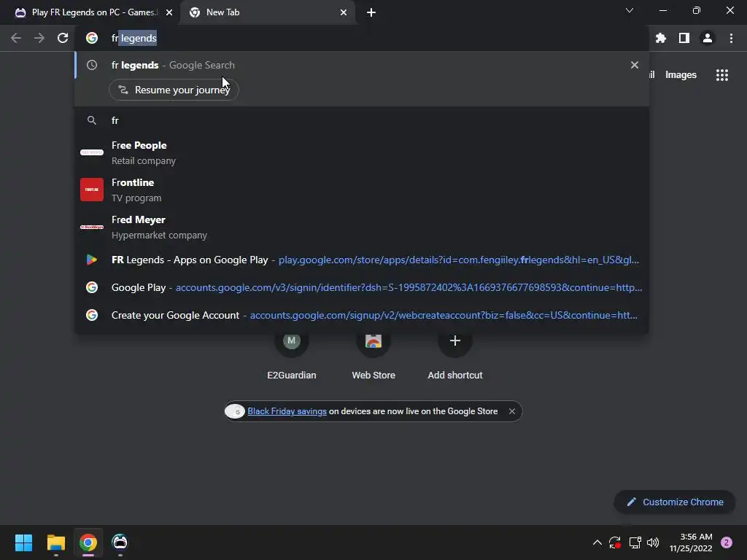Viewport: 747px width, 560px height.
Task: Reload the page with the refresh icon
Action: 63,38
